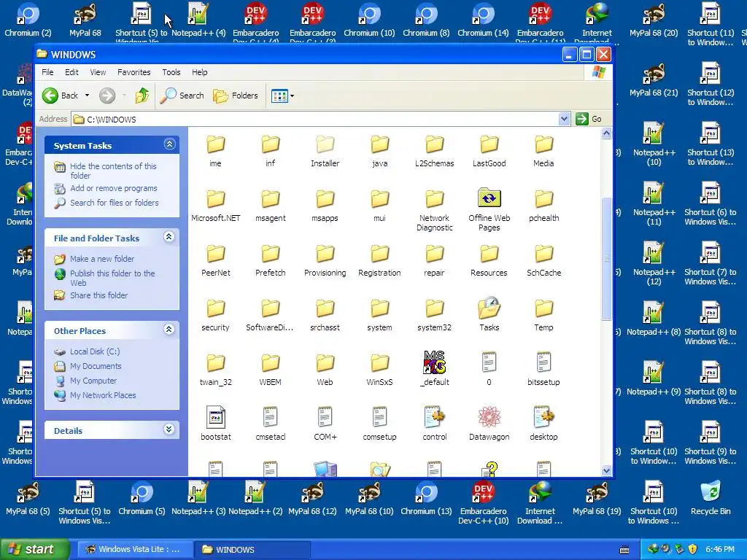
Task: Click Hide the contents of this folder
Action: click(x=113, y=171)
